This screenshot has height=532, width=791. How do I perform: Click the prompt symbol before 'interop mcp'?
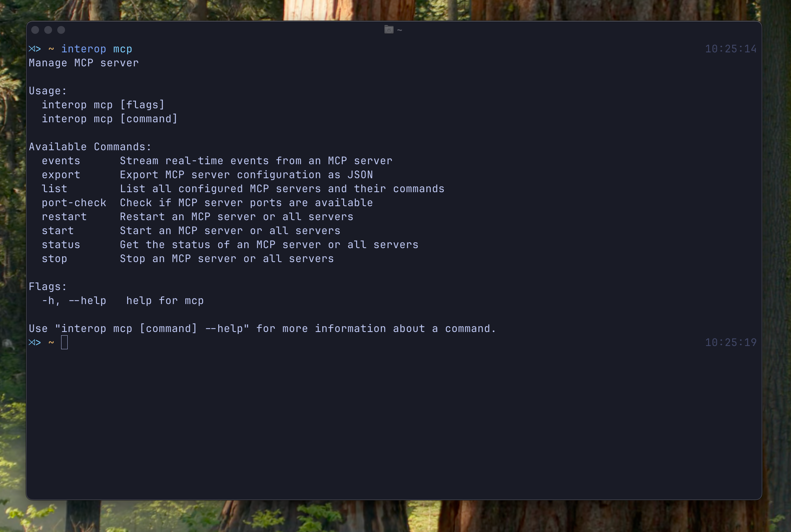click(34, 49)
